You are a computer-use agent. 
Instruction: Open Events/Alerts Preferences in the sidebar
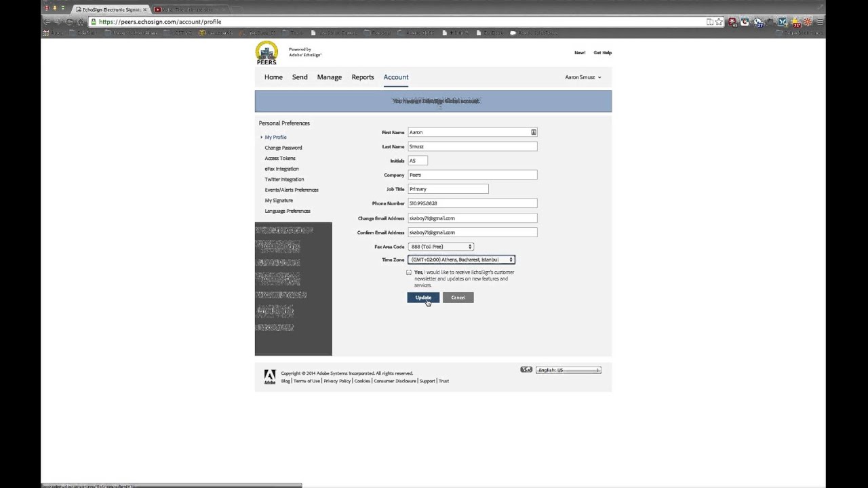292,190
